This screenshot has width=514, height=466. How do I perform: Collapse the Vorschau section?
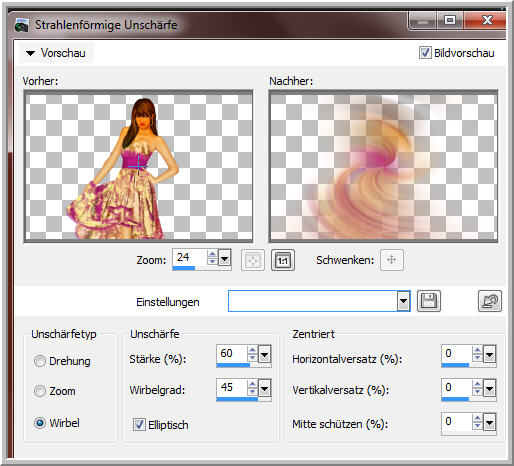[x=30, y=53]
